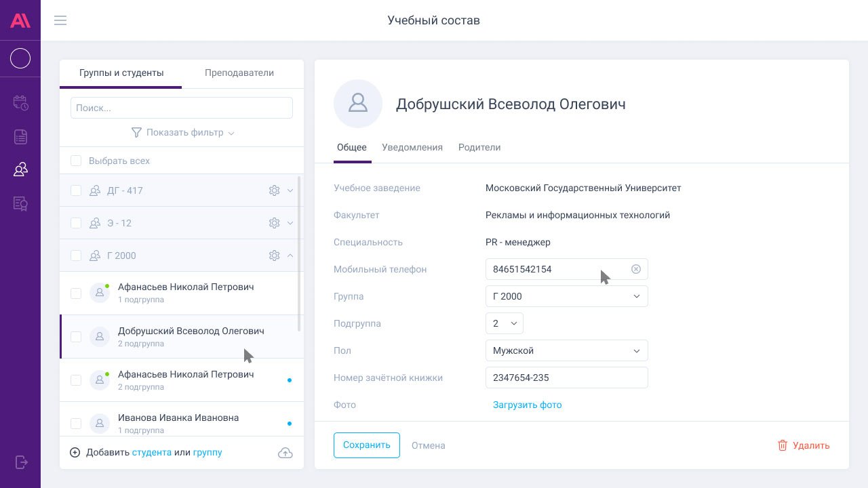Viewport: 868px width, 488px height.
Task: Click the Сохранить button
Action: pyautogui.click(x=366, y=445)
